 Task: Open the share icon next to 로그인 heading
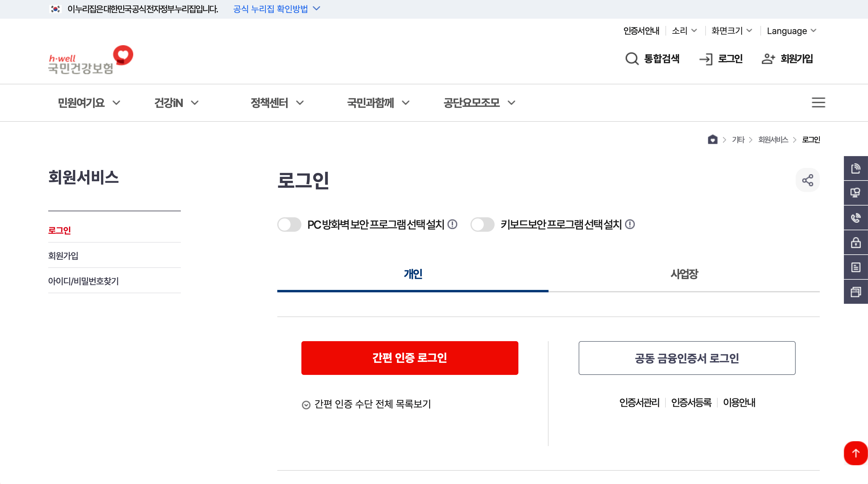pos(808,180)
